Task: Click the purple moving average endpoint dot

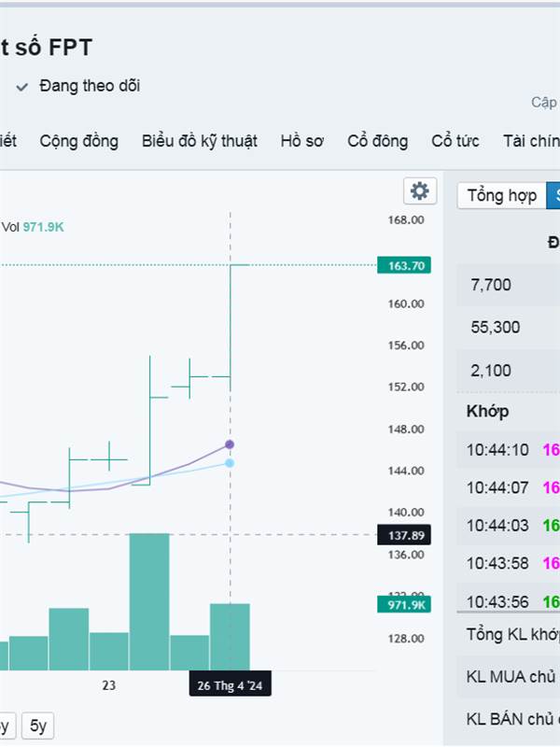Action: point(230,444)
